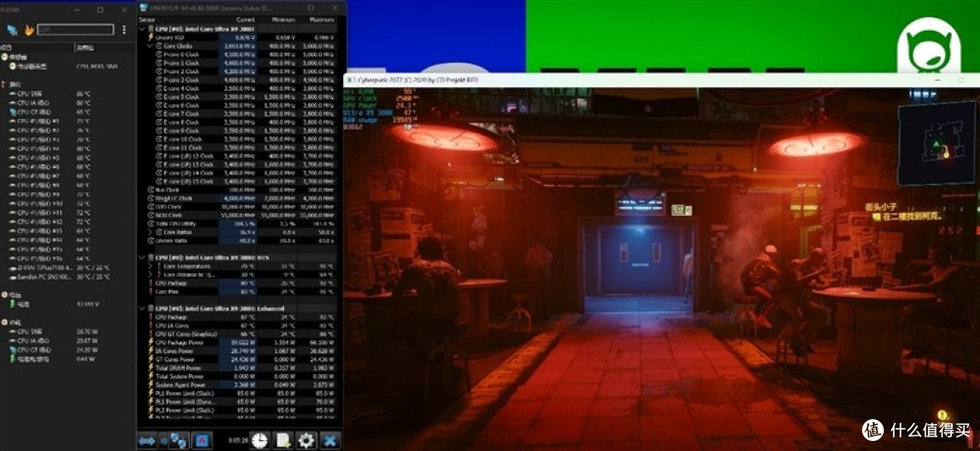Click the flame icon in monitor toolbar
Viewport: 980px width, 451px height.
click(x=29, y=29)
